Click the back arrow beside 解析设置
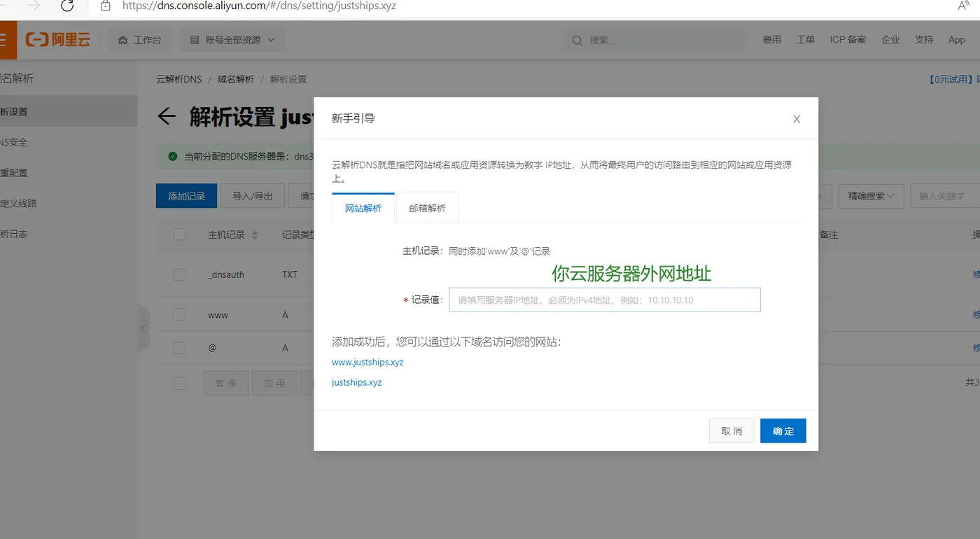The height and width of the screenshot is (539, 980). tap(166, 116)
